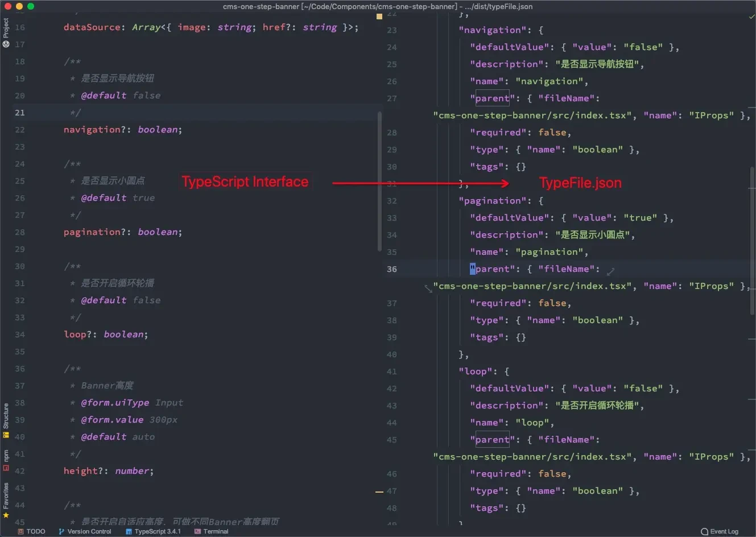Open the npm tool window
The height and width of the screenshot is (537, 756).
(6, 460)
